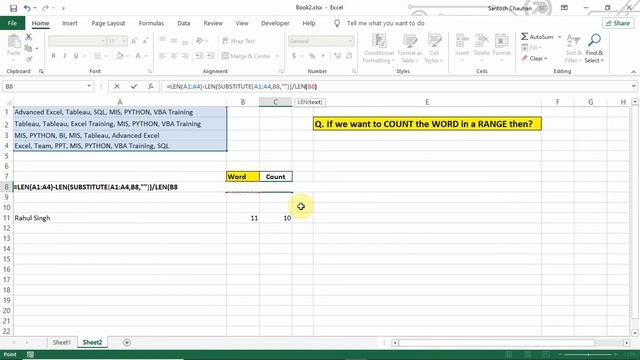
Task: Open the Help ribbon tab
Action: pos(309,23)
